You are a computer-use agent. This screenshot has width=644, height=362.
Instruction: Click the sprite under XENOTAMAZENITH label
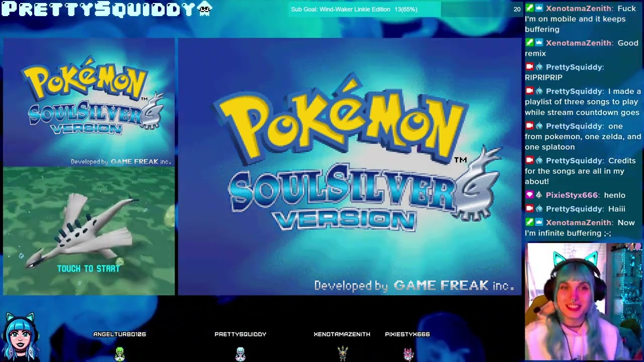343,353
